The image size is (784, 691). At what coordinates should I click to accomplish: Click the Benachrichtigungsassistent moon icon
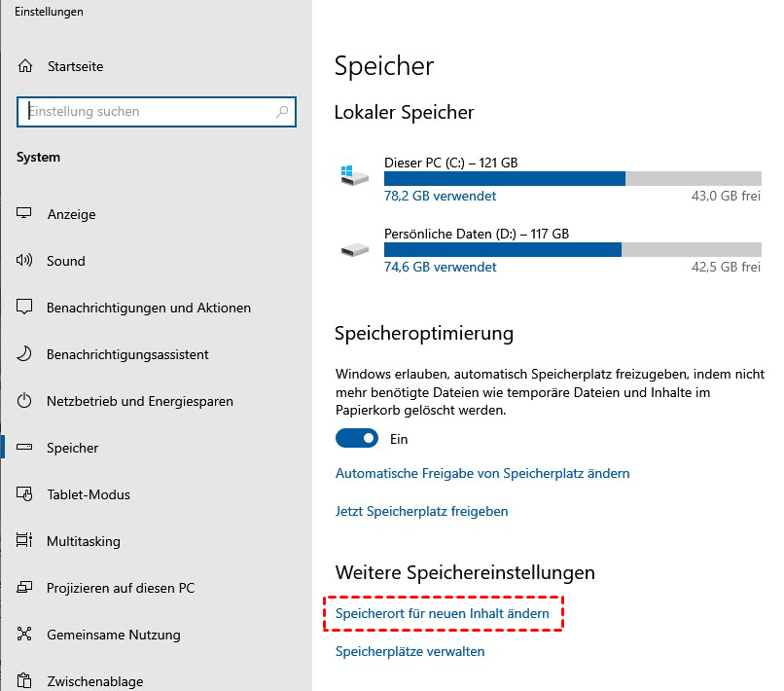(24, 354)
